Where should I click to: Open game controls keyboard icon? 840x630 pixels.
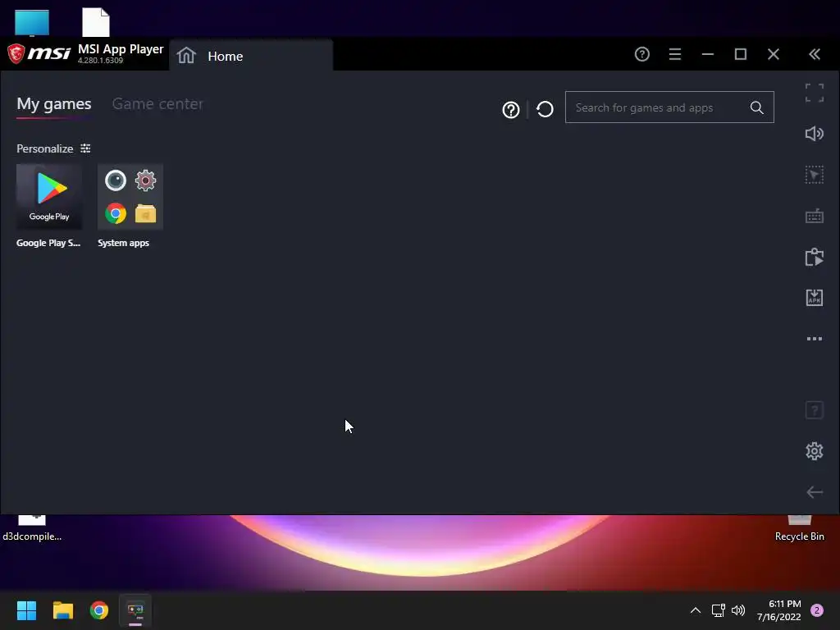[815, 217]
